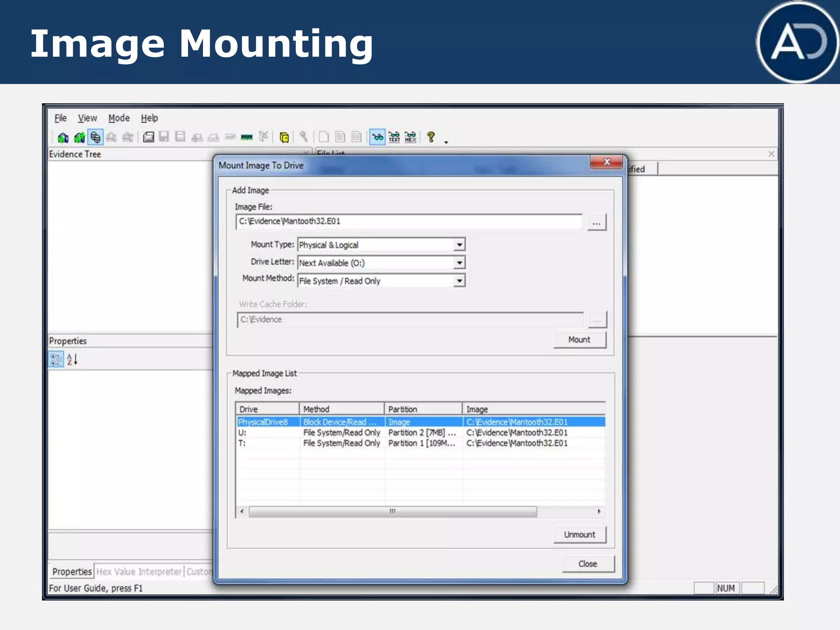Click the Image Mounting toolbar icon
Viewport: 840px width, 630px height.
pyautogui.click(x=95, y=137)
